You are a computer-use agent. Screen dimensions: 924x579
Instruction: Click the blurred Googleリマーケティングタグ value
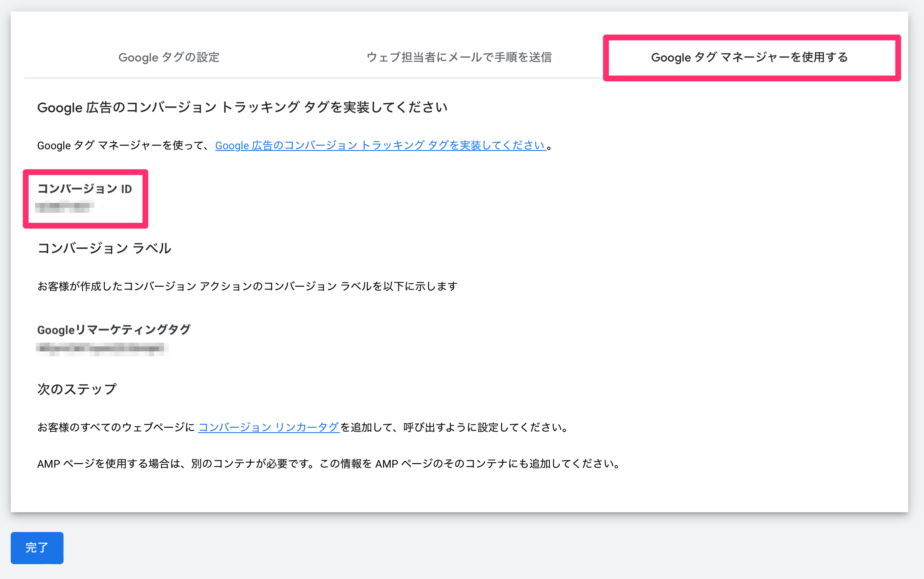coord(102,349)
